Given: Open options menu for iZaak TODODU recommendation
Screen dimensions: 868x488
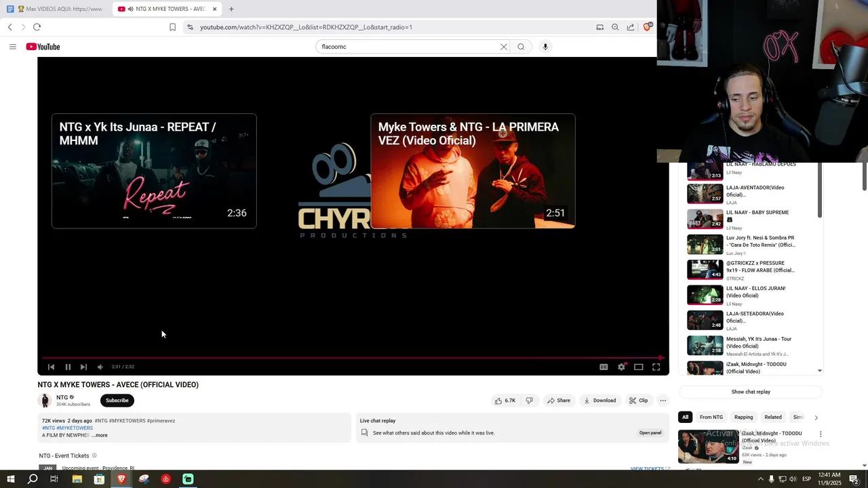Looking at the screenshot, I should pyautogui.click(x=821, y=434).
